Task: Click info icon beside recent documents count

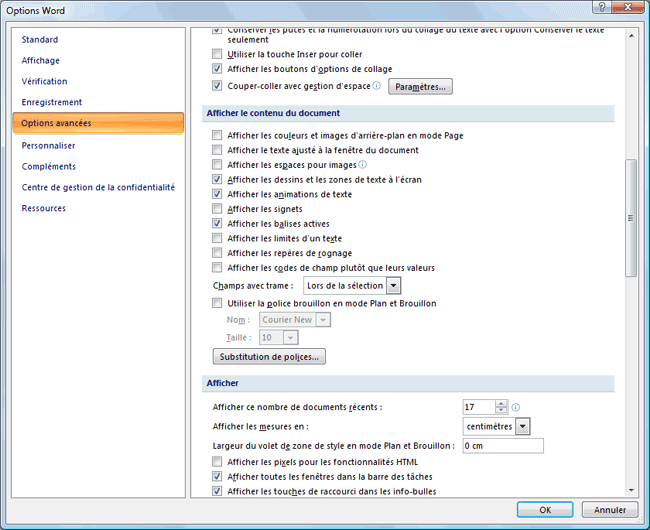Action: (x=516, y=408)
